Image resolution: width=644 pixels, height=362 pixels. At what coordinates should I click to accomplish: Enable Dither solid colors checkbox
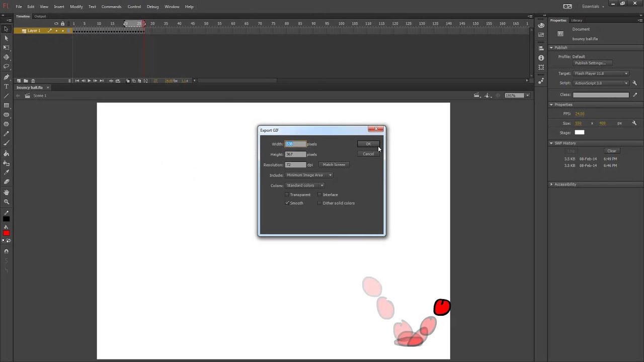[x=319, y=203]
